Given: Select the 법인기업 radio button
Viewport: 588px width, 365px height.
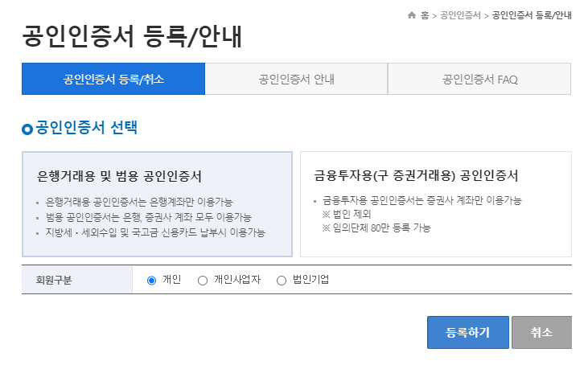Looking at the screenshot, I should (282, 281).
